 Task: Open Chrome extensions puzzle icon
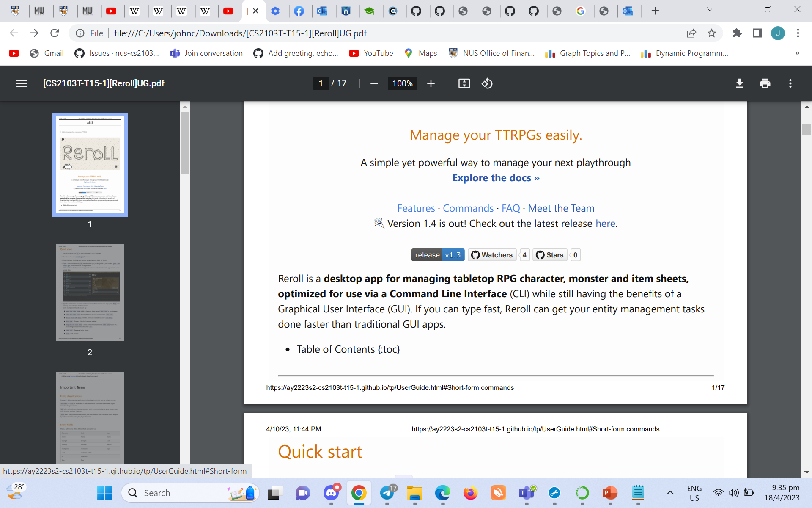737,33
